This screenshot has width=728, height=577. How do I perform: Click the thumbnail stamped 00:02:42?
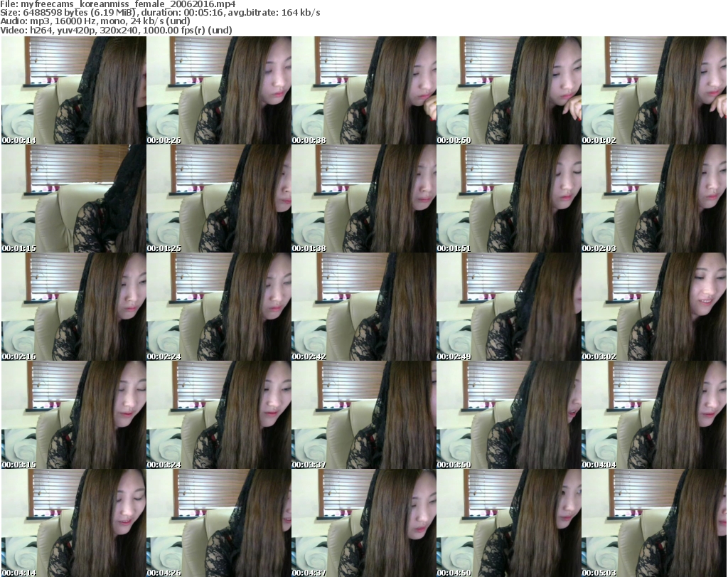click(363, 307)
